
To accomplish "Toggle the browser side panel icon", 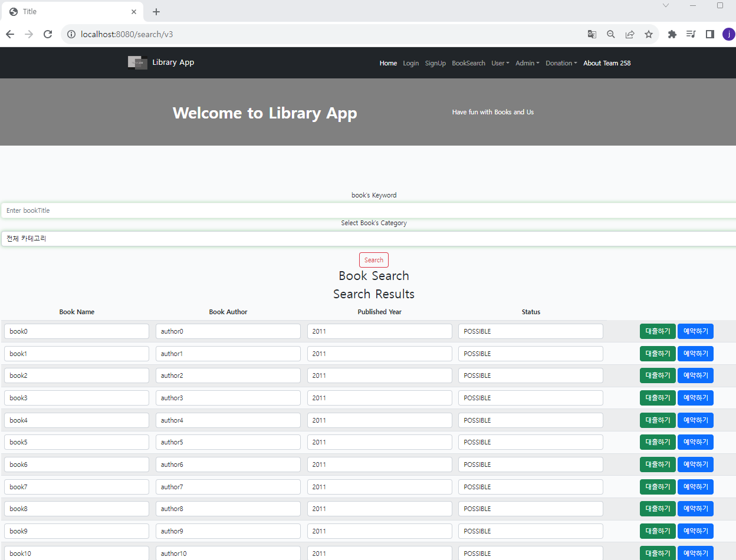I will click(710, 34).
